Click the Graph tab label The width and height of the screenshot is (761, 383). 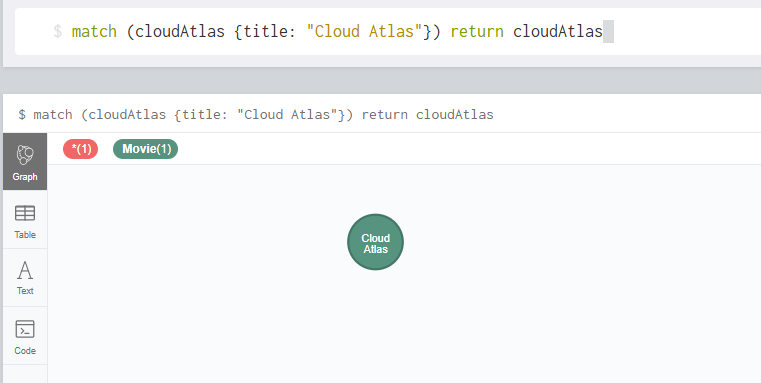(x=25, y=177)
